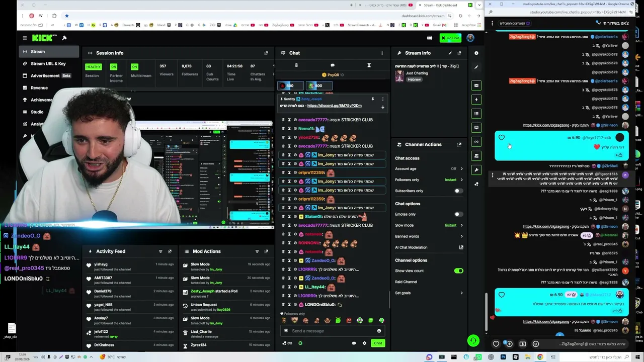Screen dimensions: 644x362
Task: Expand Slow mode setting
Action: (x=429, y=225)
